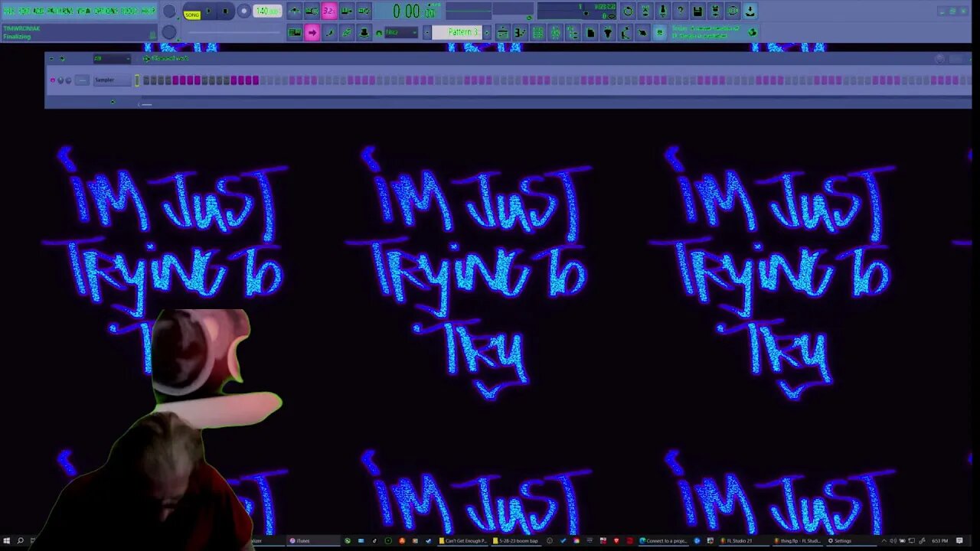Toggle wait for input before recording
Viewport: 980px width, 551px height.
312,11
